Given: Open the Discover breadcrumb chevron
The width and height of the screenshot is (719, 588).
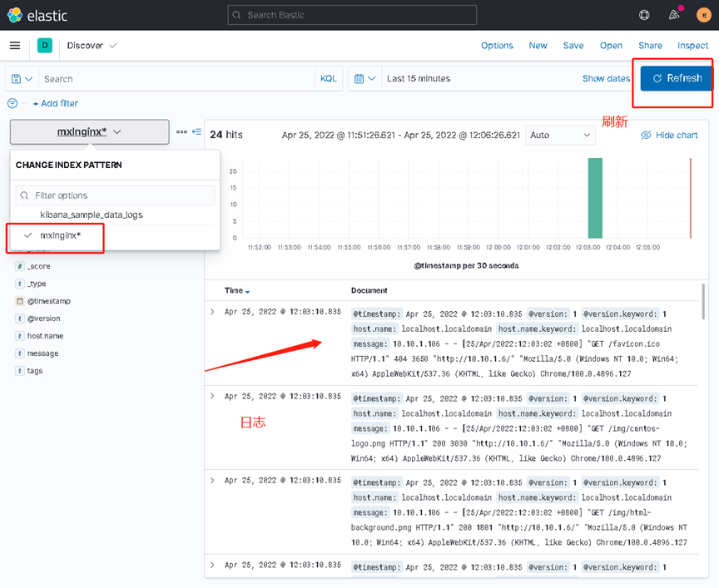Looking at the screenshot, I should point(113,46).
